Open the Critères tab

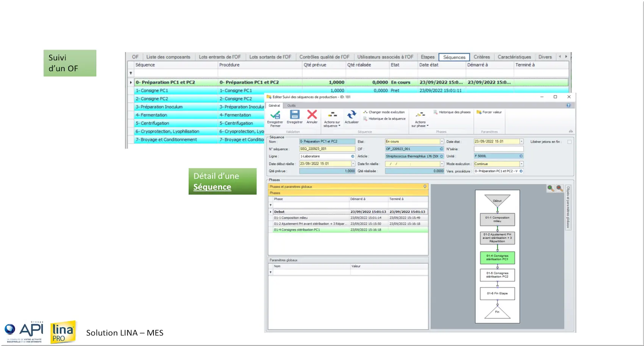click(x=482, y=57)
